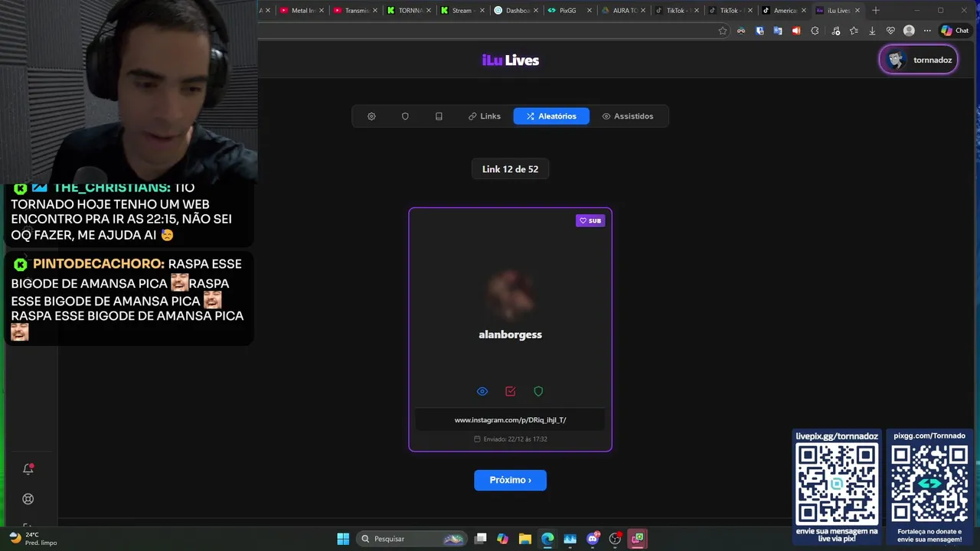Screen dimensions: 980x551
Task: Click the livepix.gg/tornnadoz QR code
Action: click(837, 484)
